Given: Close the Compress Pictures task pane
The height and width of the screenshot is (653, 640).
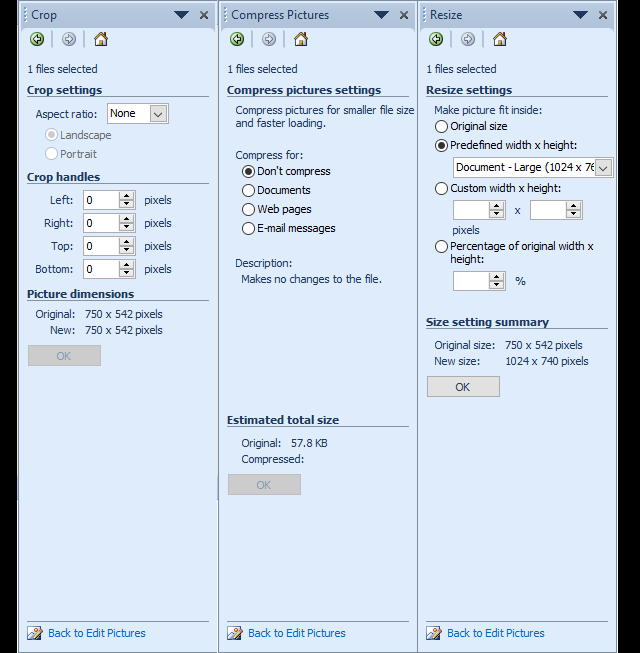Looking at the screenshot, I should point(404,15).
